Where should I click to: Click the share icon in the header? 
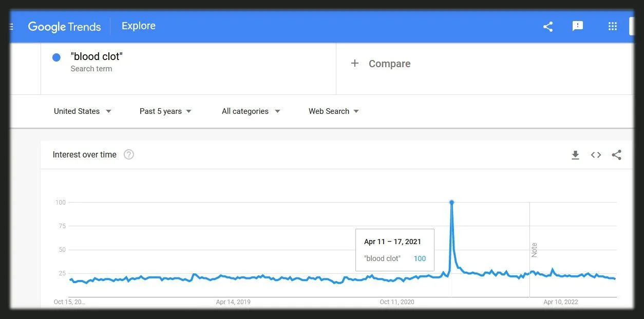548,27
